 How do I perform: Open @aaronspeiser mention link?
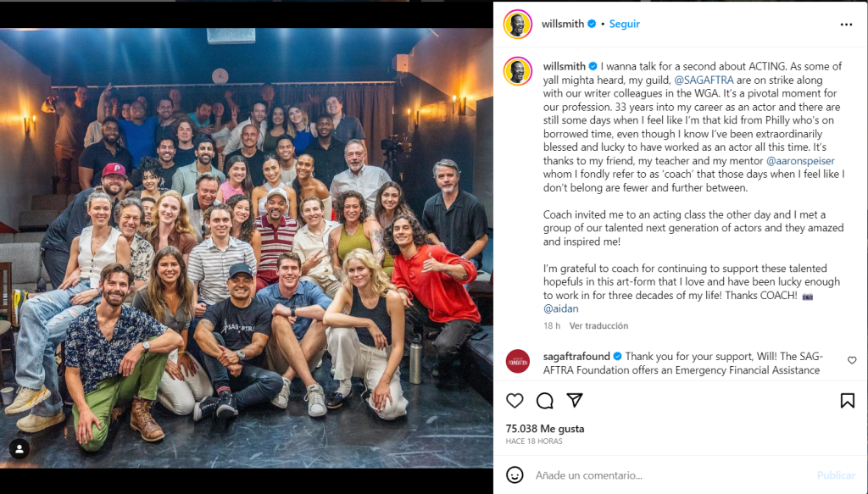click(800, 161)
